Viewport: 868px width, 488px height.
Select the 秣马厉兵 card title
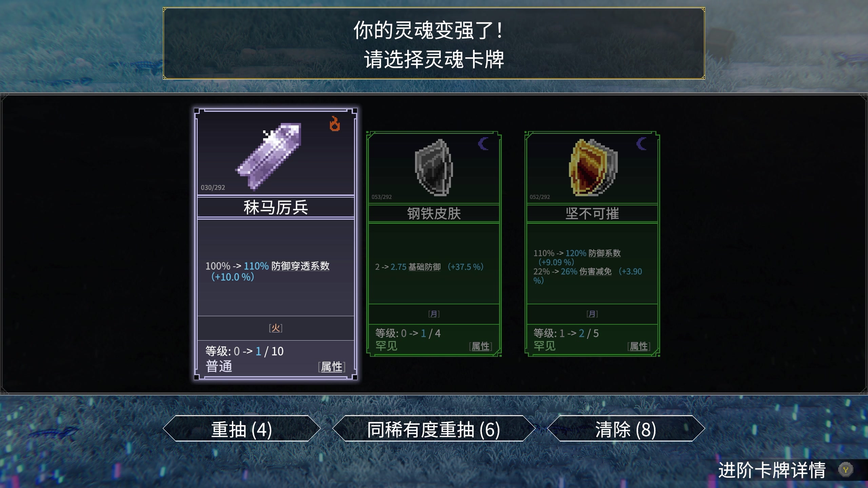[x=276, y=207]
